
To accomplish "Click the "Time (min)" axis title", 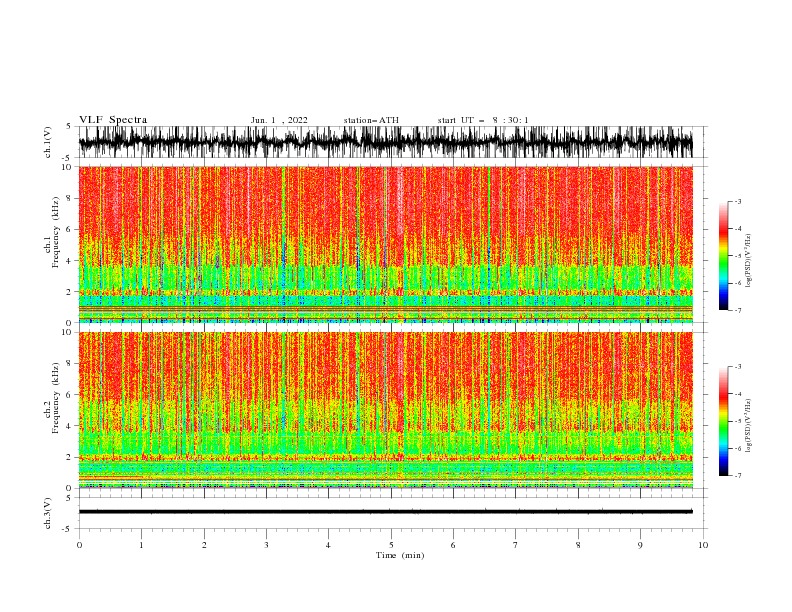I will 400,555.
